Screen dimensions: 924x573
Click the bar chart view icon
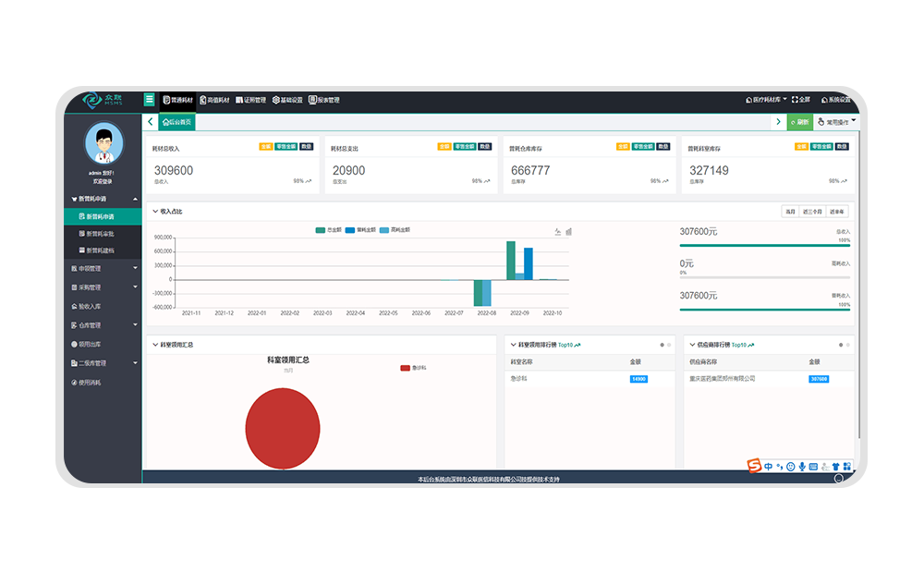coord(568,231)
